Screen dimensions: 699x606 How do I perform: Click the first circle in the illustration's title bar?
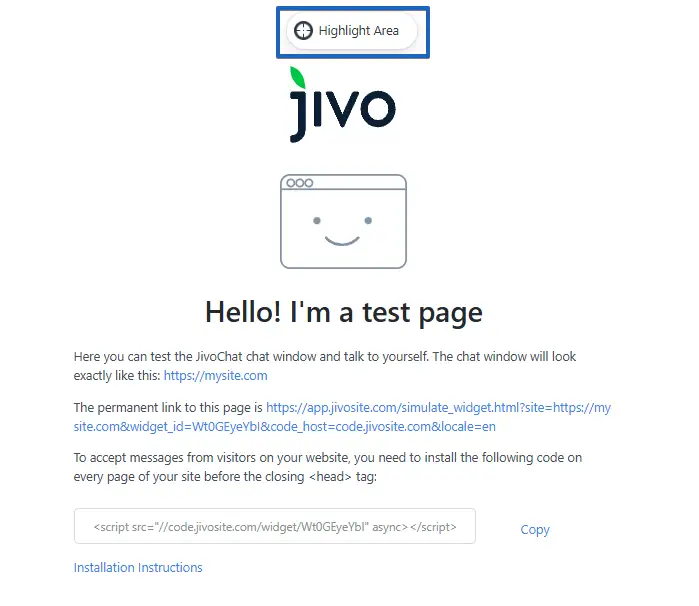(x=291, y=183)
